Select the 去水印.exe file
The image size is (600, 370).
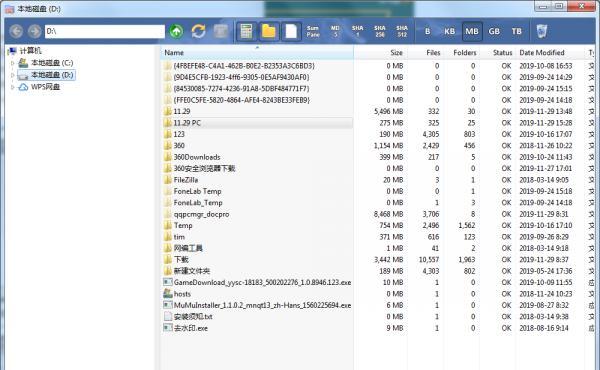(191, 328)
